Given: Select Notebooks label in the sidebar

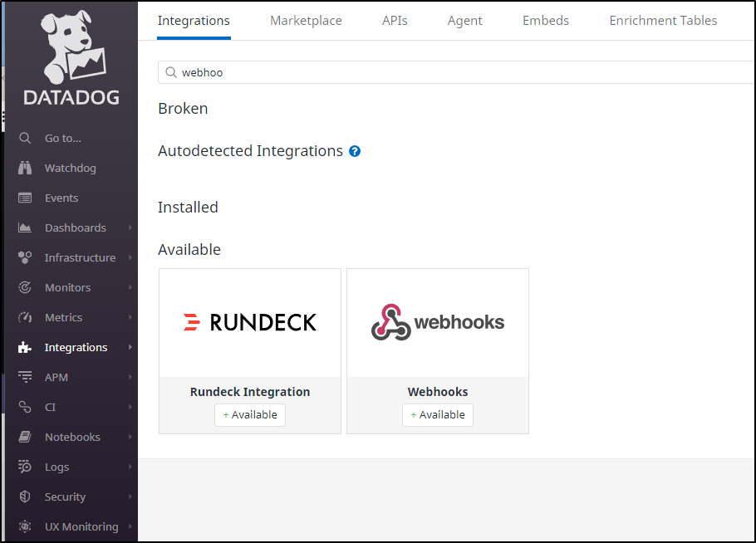Looking at the screenshot, I should (72, 437).
